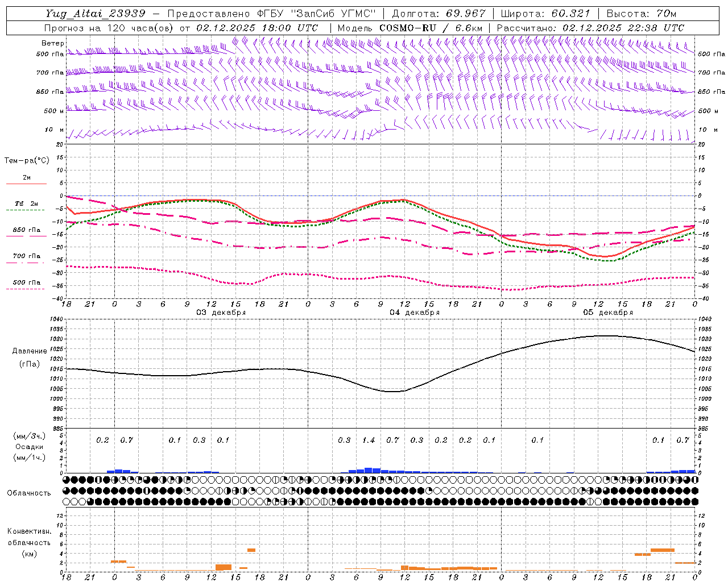This screenshot has height=582, width=728.
Task: Click the minimum of the black pressure curve
Action: tap(394, 392)
